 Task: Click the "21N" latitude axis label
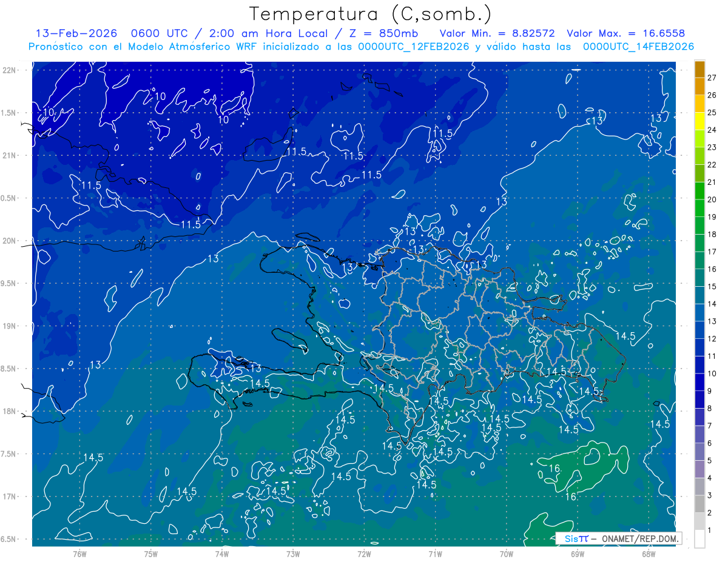[x=9, y=155]
